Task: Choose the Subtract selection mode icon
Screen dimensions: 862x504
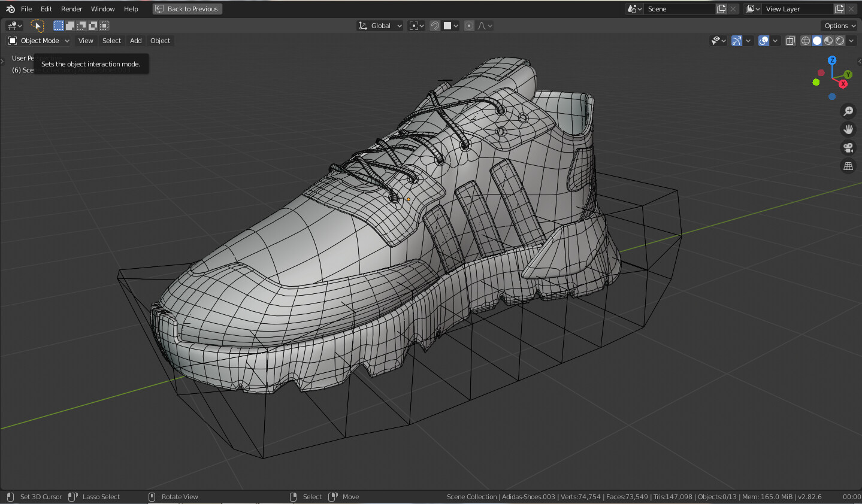Action: point(81,26)
